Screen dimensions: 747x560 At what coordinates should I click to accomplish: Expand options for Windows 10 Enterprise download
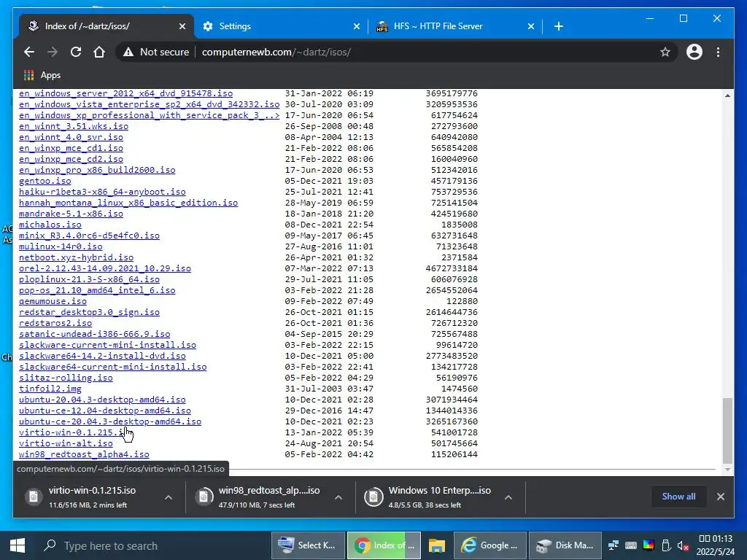508,497
